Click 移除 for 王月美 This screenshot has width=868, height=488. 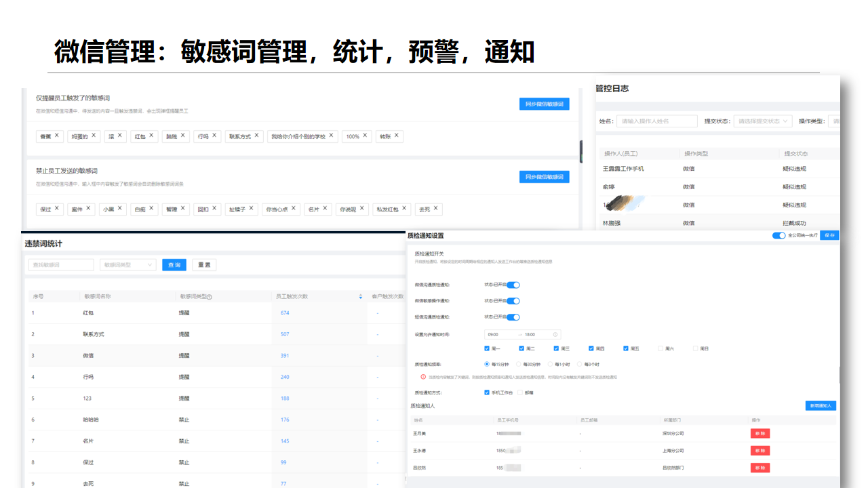[x=759, y=434]
